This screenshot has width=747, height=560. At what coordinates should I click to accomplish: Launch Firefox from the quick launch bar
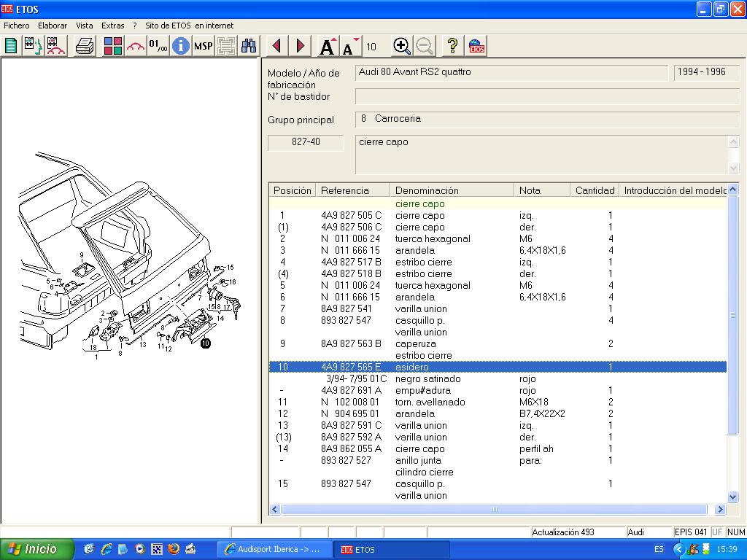(174, 549)
